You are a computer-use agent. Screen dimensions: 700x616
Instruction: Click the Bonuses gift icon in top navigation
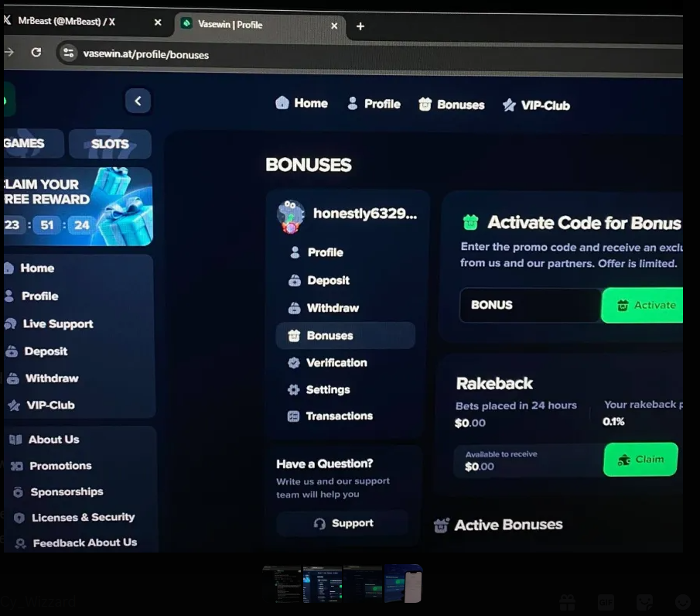pos(425,104)
